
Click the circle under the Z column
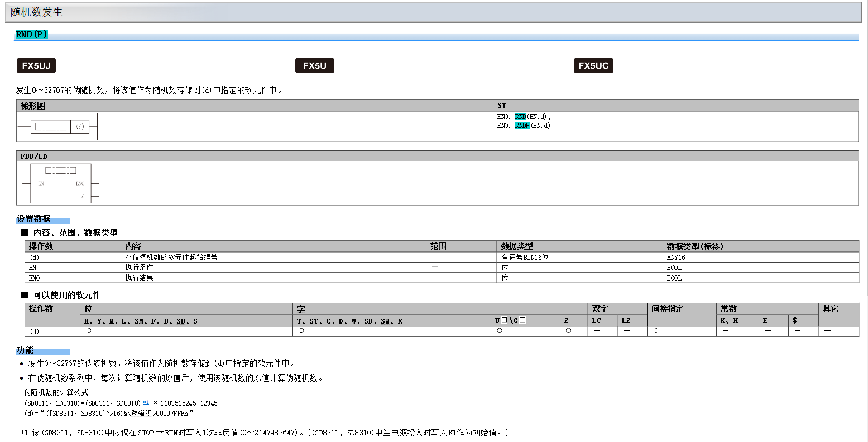pyautogui.click(x=568, y=331)
